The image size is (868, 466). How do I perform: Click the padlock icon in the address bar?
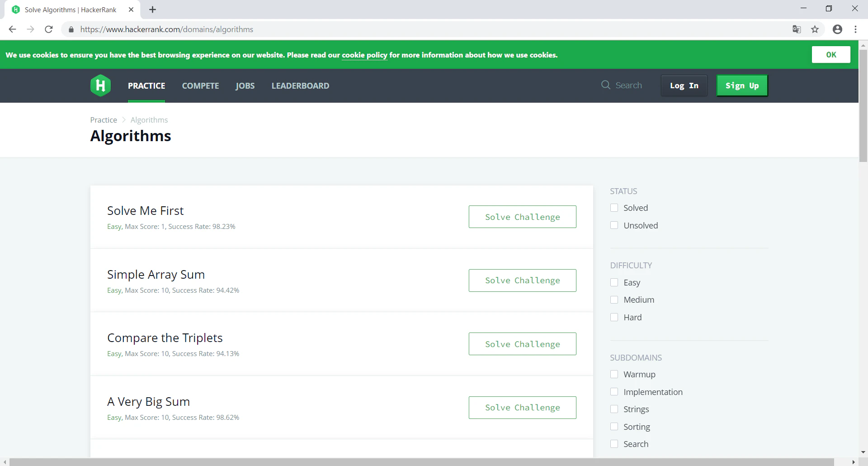click(x=71, y=29)
